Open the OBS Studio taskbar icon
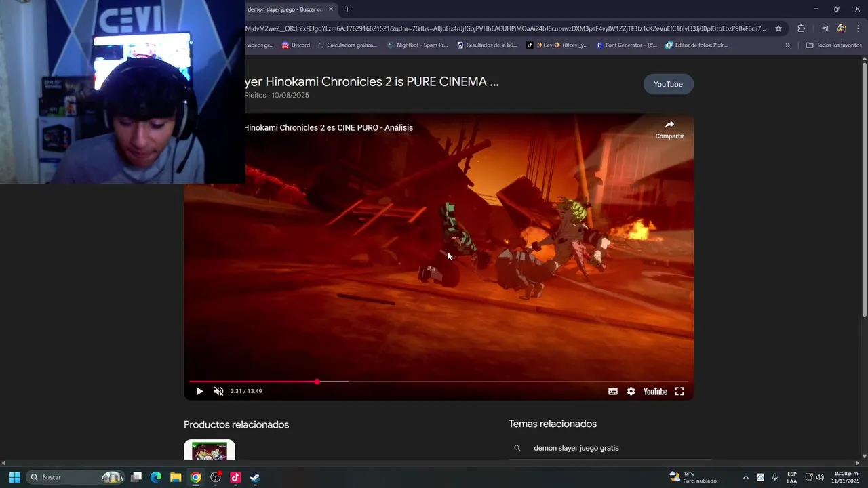Image resolution: width=868 pixels, height=488 pixels. 216,477
